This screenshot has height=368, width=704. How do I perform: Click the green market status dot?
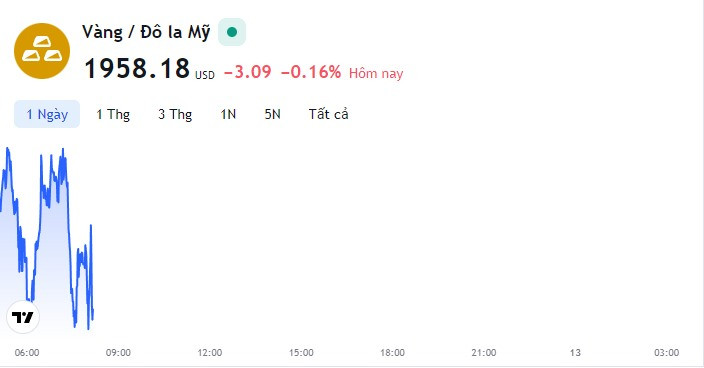pos(232,32)
